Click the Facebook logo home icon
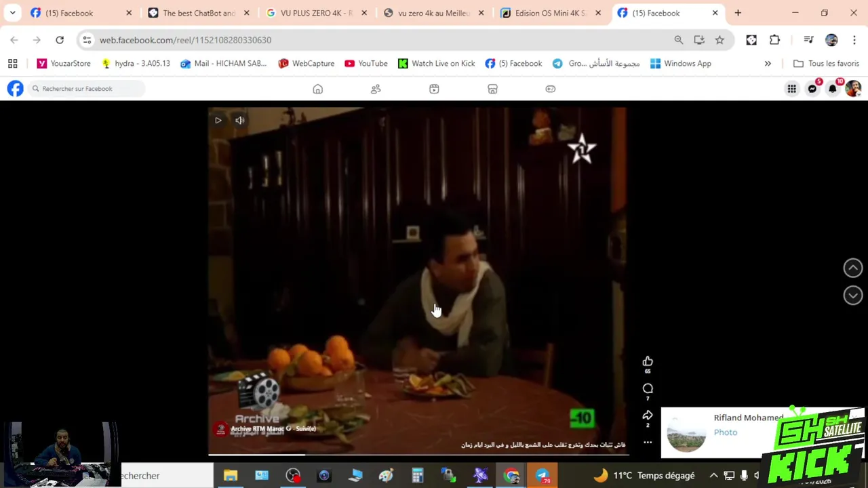This screenshot has width=868, height=488. pyautogui.click(x=15, y=89)
